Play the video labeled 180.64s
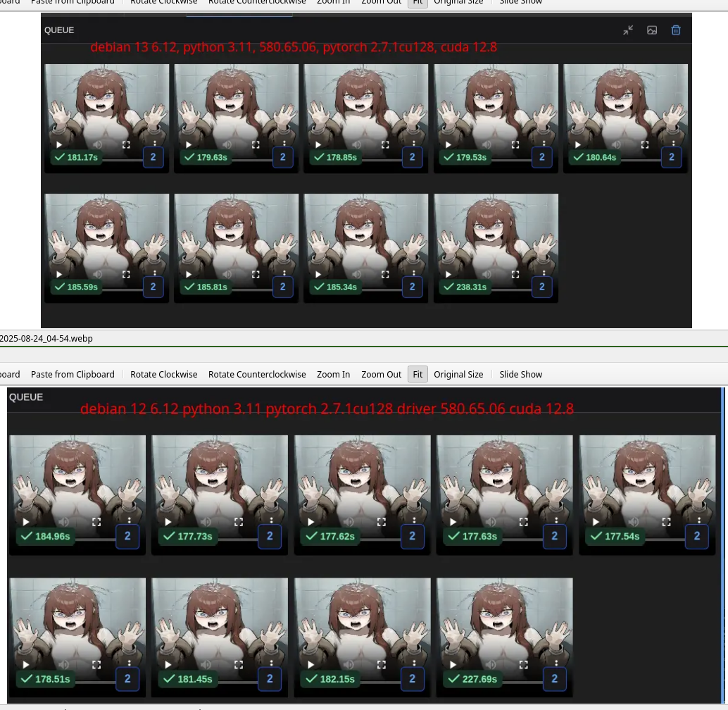 click(x=577, y=145)
